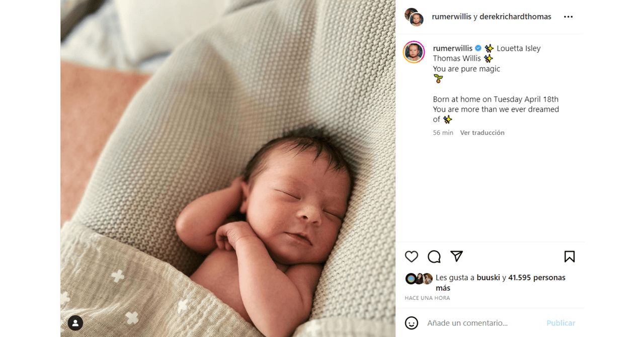Viewport: 644px width, 337px height.
Task: View the 41.595 personas más likes list
Action: click(x=501, y=283)
